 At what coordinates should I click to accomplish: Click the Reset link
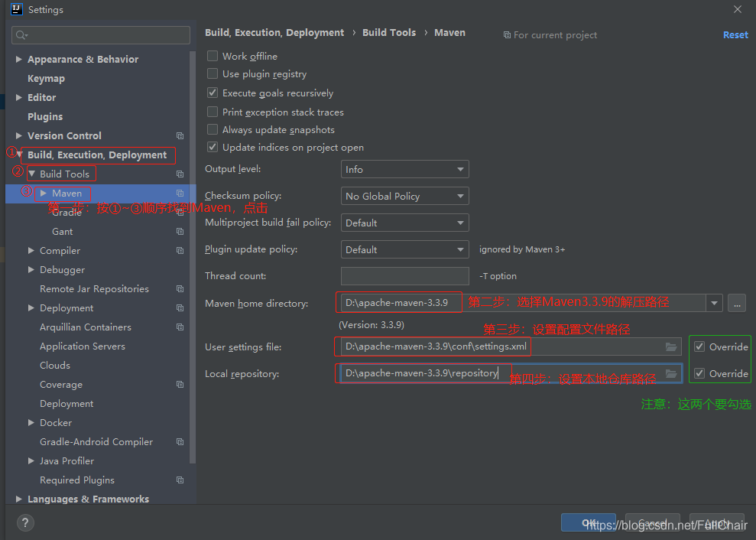pos(735,34)
